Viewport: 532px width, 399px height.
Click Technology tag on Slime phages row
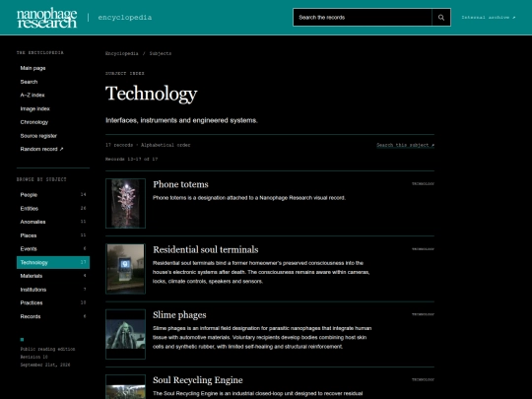423,314
